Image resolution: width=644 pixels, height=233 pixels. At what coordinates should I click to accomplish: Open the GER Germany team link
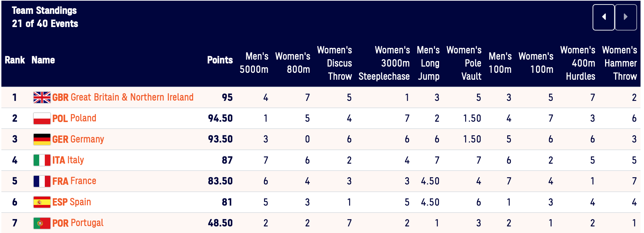pos(78,139)
